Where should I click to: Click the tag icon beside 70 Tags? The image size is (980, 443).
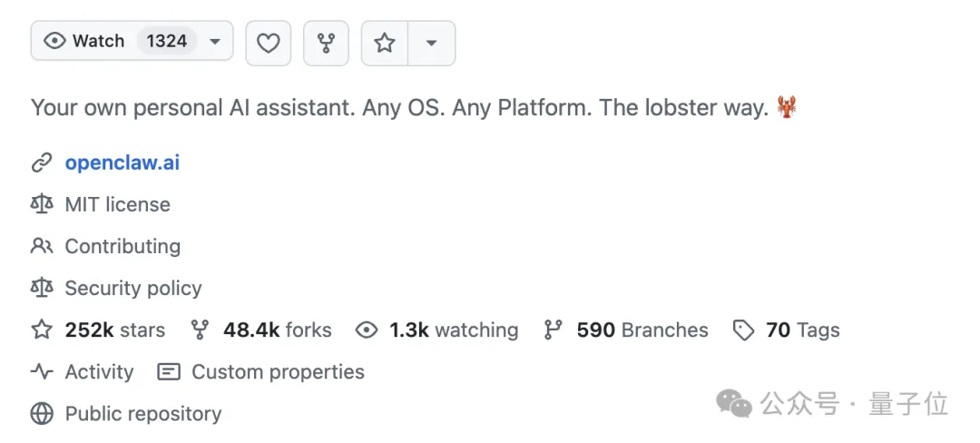744,330
